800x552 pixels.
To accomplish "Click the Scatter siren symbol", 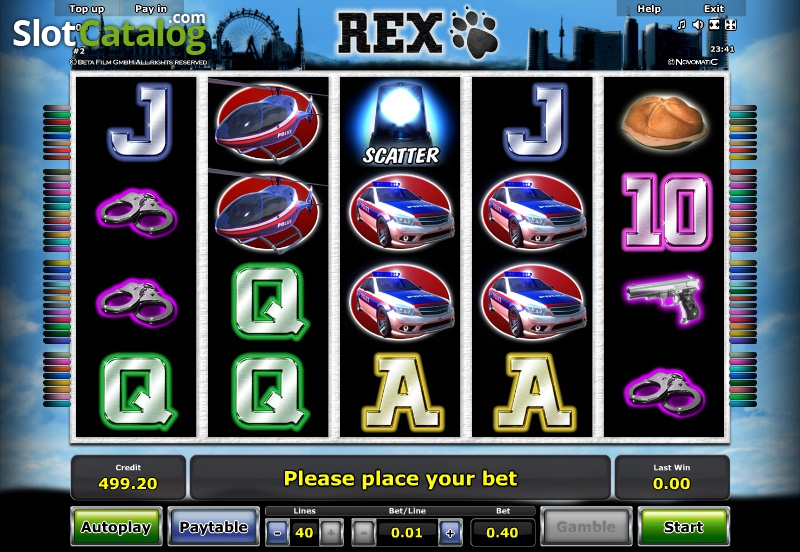I will (x=401, y=124).
